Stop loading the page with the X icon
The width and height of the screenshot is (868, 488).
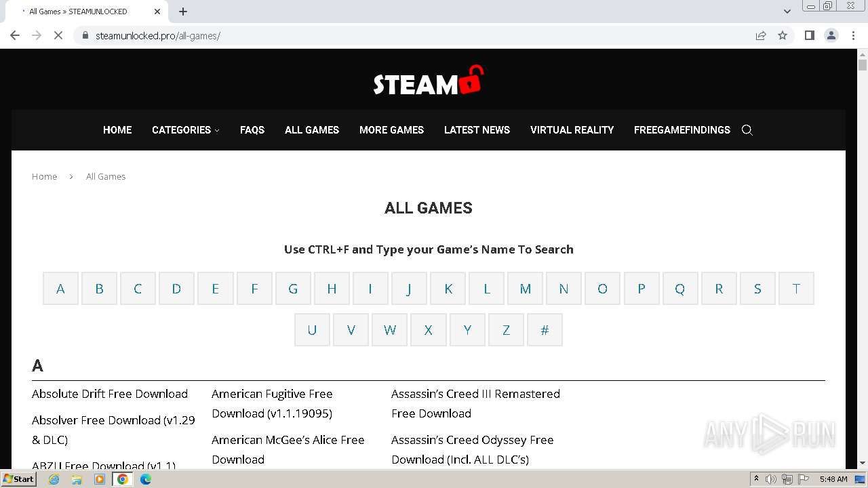pyautogui.click(x=58, y=35)
